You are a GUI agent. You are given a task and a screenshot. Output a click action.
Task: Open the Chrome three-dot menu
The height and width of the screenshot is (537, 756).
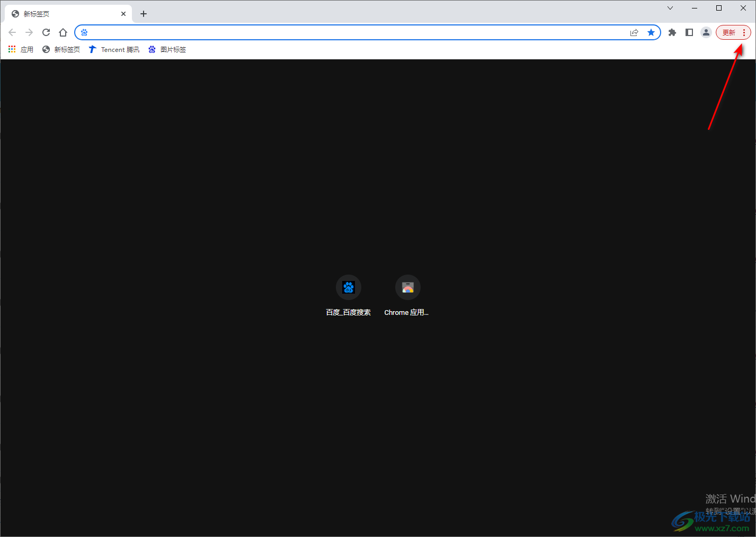[744, 32]
